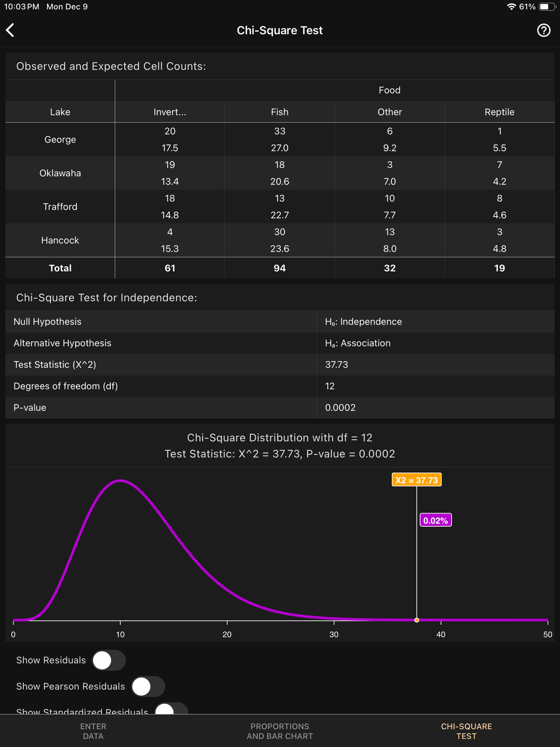Toggle Show Residuals switch
The image size is (560, 747).
coord(109,660)
